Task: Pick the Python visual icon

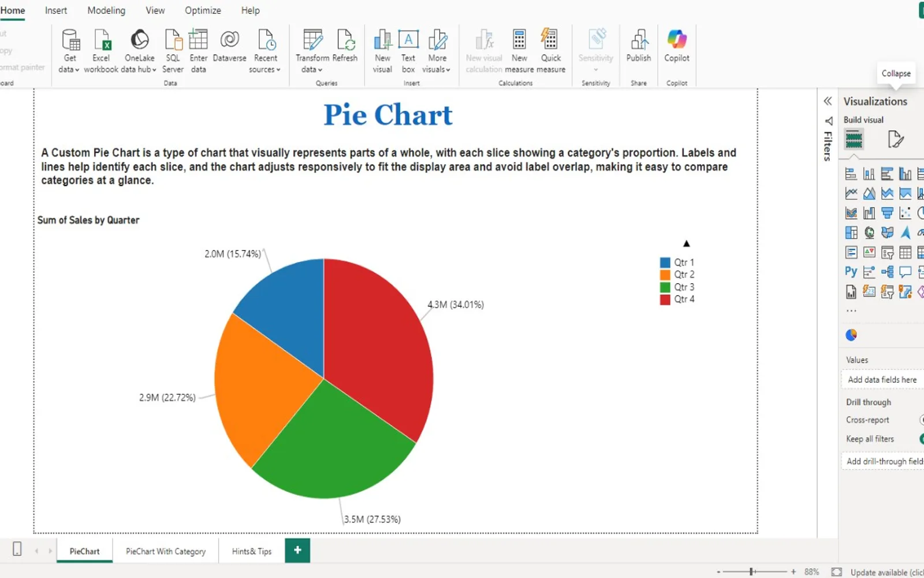Action: [x=851, y=272]
